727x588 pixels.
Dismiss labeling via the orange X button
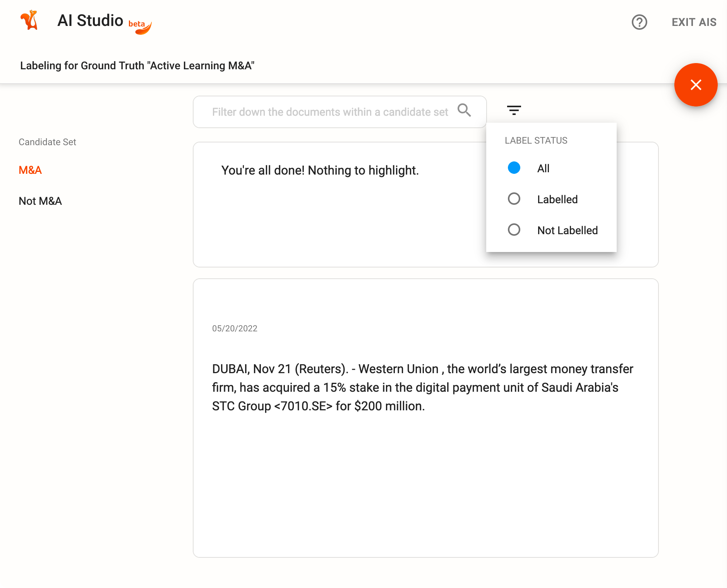point(696,85)
